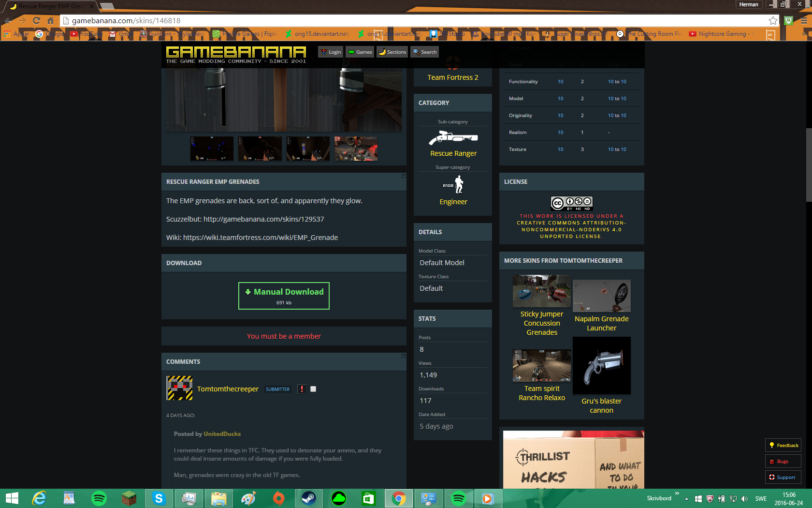Open the UnitedDucks profile link
Viewport: 812px width, 508px height.
(222, 434)
